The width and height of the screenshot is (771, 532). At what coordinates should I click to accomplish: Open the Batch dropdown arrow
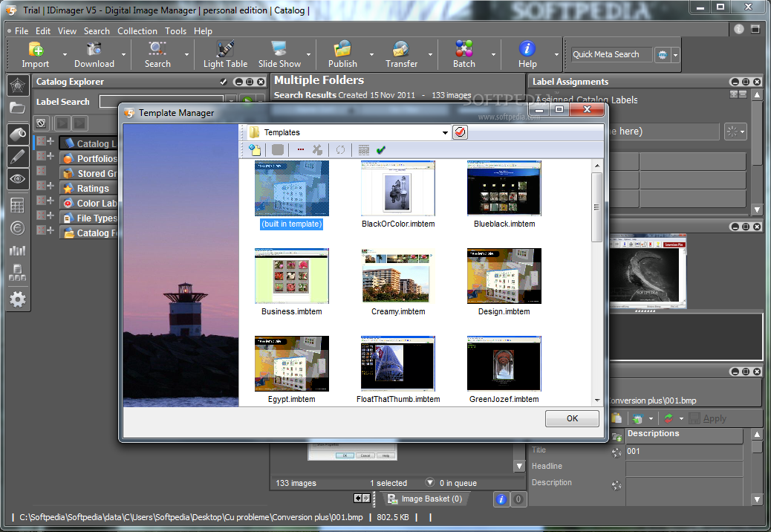tap(493, 54)
